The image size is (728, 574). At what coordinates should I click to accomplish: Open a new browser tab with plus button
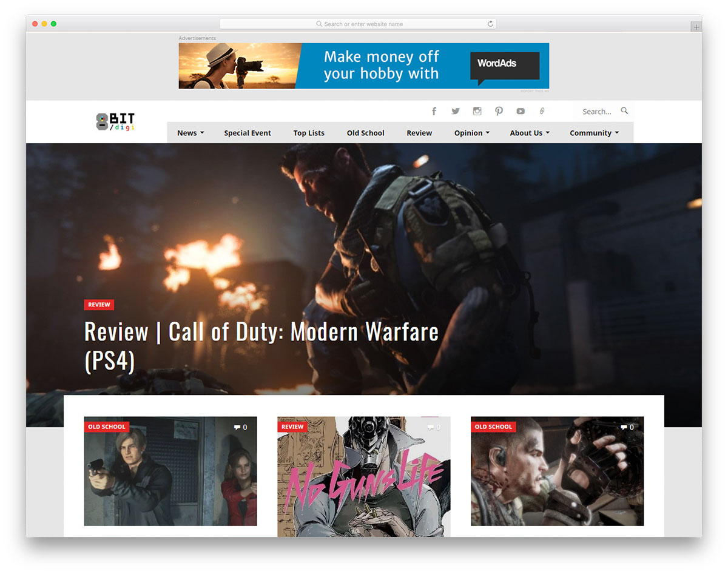tap(696, 27)
